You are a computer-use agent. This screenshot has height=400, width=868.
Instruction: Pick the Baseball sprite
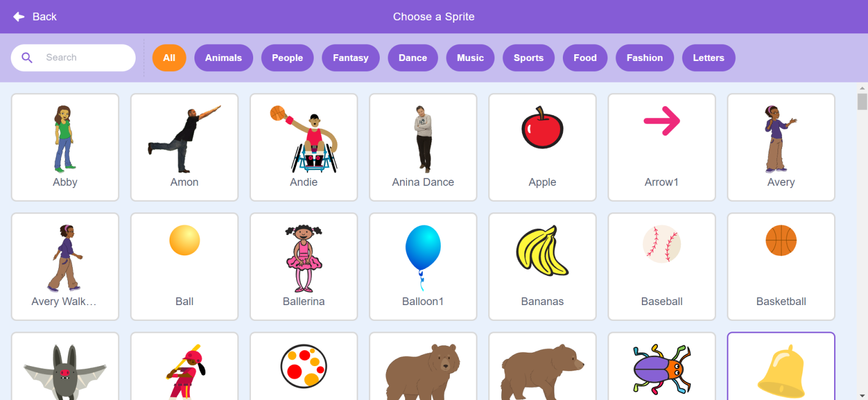[662, 267]
